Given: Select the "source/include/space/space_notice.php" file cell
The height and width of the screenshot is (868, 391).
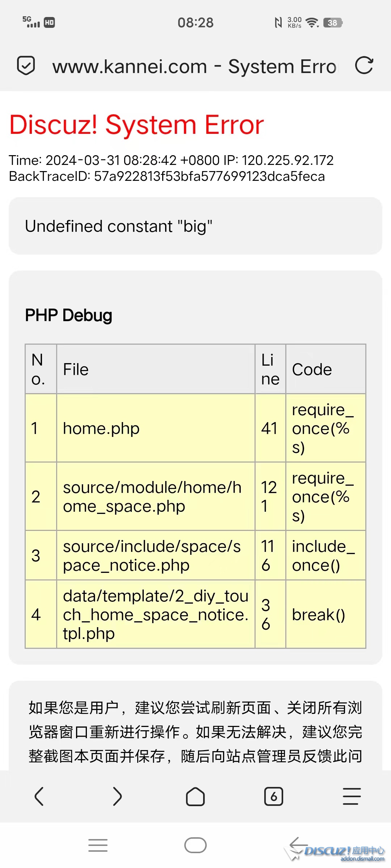Looking at the screenshot, I should tap(156, 556).
